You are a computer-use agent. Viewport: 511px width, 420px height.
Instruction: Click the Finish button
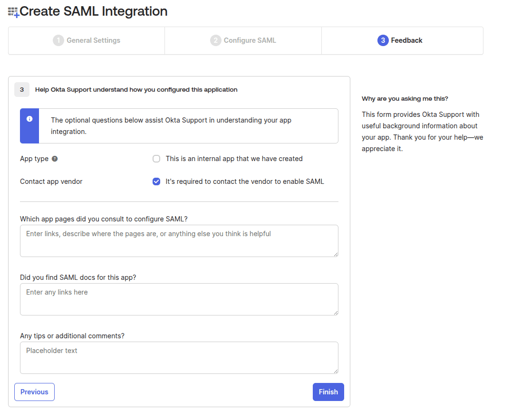(328, 392)
